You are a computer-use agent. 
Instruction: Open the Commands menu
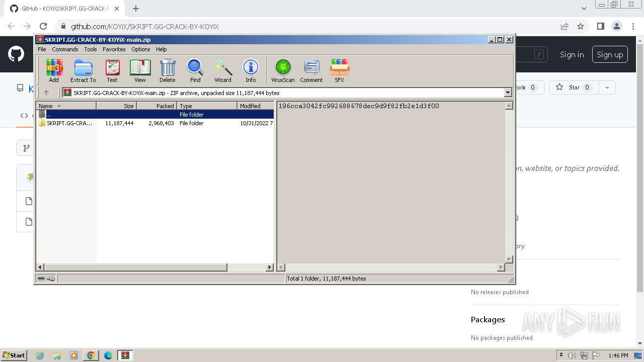click(65, 49)
